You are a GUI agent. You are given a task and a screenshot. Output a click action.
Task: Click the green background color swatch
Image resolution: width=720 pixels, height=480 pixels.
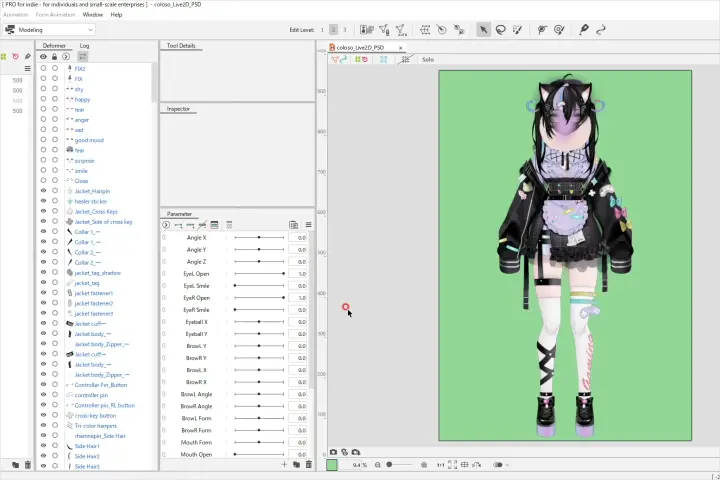332,465
